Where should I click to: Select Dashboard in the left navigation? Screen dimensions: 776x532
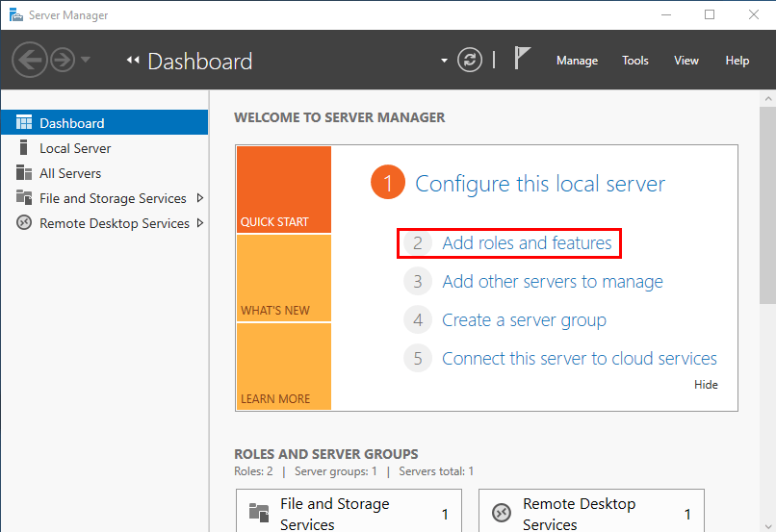tap(104, 122)
